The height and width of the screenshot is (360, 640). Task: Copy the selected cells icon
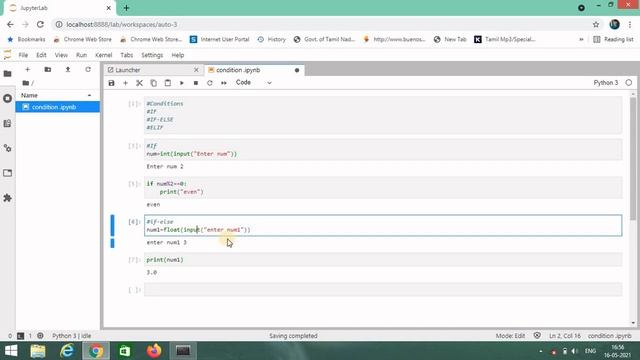click(x=153, y=83)
